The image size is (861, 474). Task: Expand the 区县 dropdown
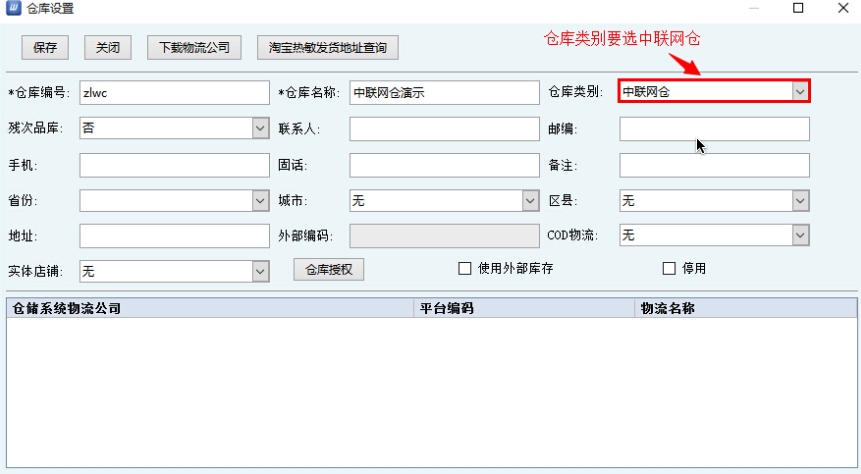pyautogui.click(x=800, y=201)
